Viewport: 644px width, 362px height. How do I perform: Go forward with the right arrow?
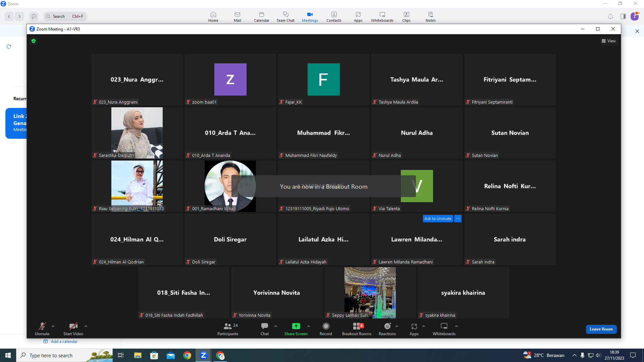click(20, 16)
